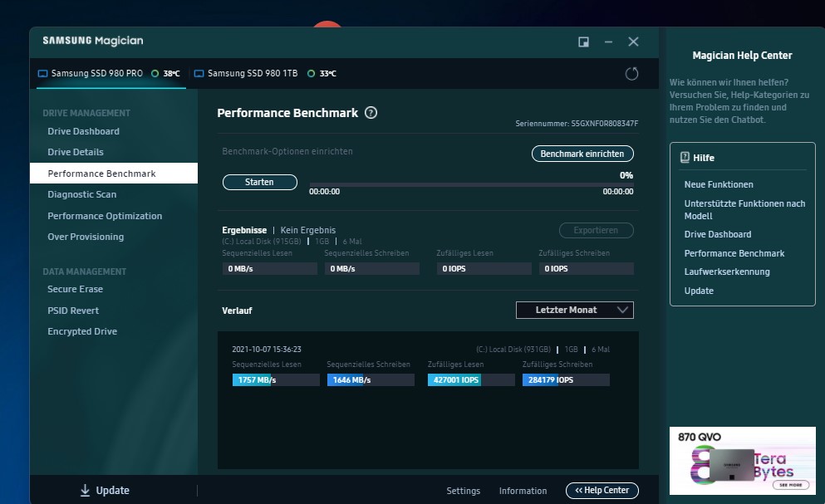Click the Samsung SSD 980 1TB drive icon
The height and width of the screenshot is (504, 825).
(x=199, y=74)
